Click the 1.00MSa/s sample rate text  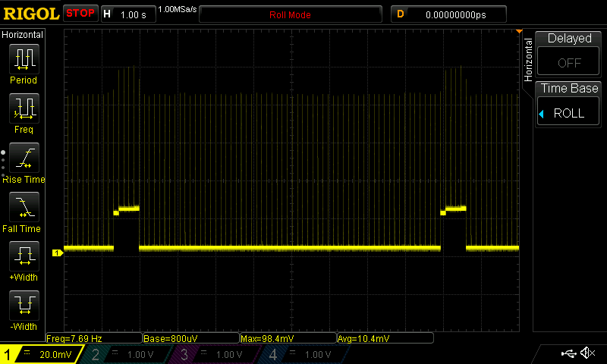click(178, 9)
